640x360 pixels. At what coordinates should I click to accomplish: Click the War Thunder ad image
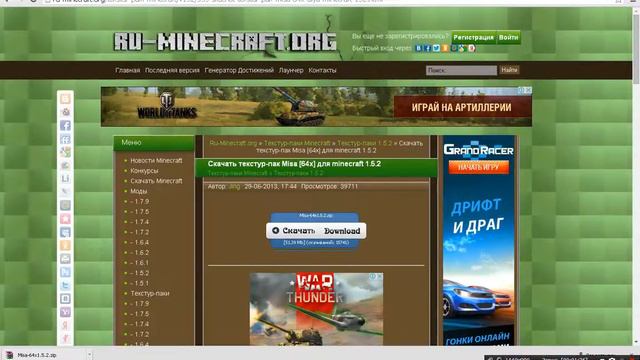316,309
